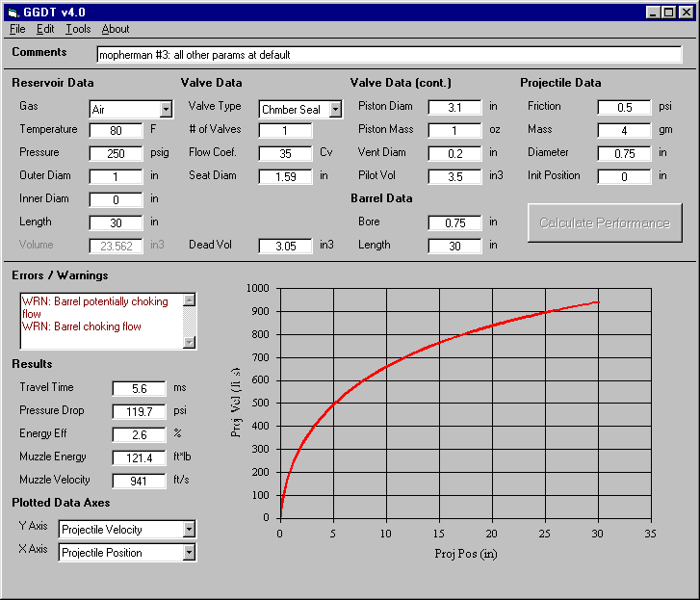Open the About menu

point(116,29)
